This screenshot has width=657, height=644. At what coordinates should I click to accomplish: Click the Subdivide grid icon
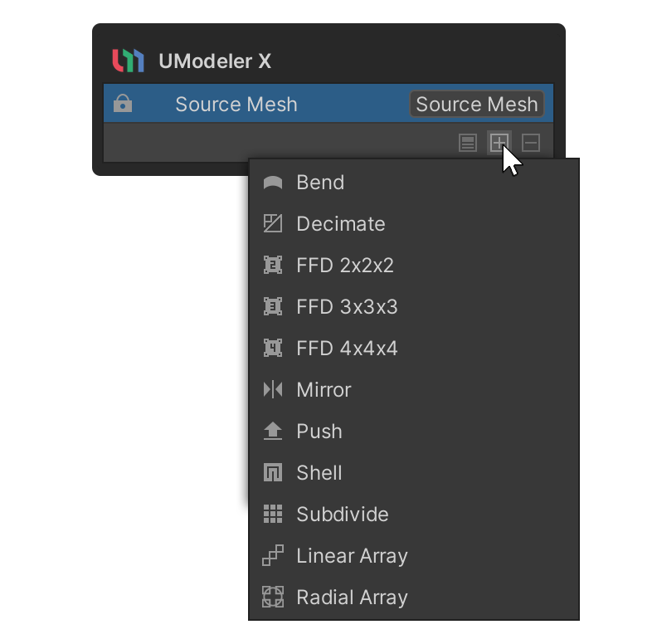273,514
